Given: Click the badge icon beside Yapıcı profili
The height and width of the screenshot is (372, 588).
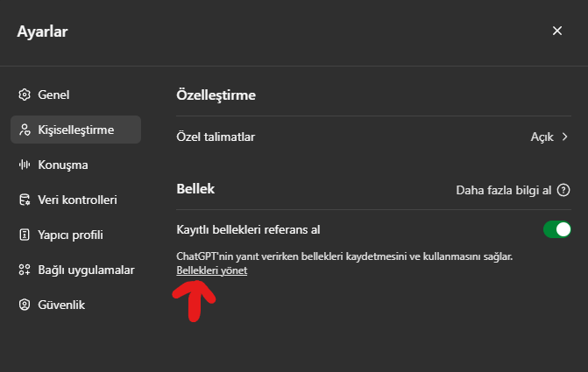Looking at the screenshot, I should pos(25,235).
